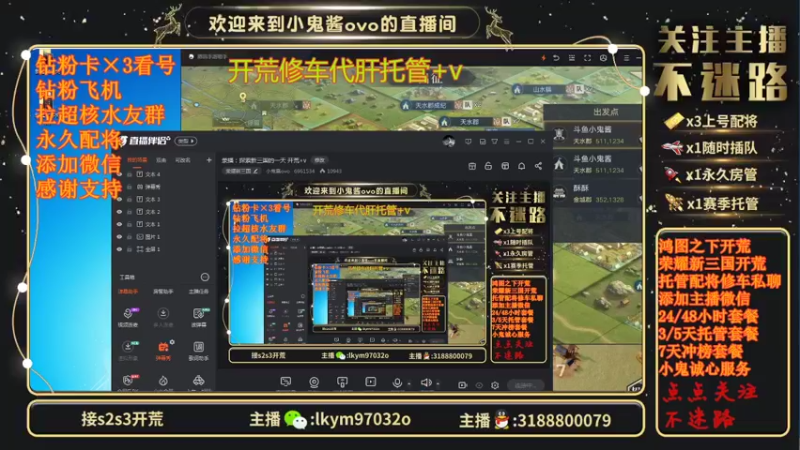Open the tab right of 我的场景
Viewport: 800px width, 450px height.
coord(161,160)
